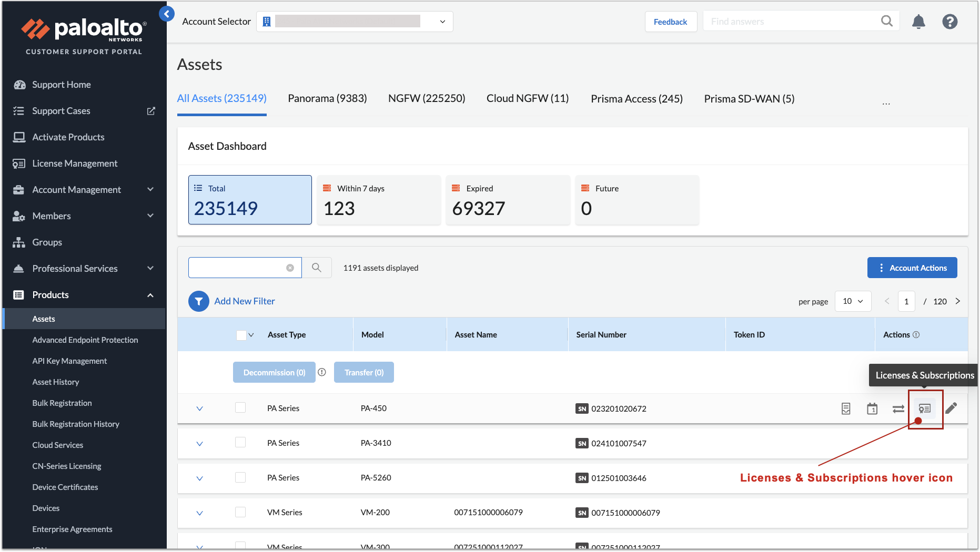Click the calendar icon in PA-450 row
The height and width of the screenshot is (552, 980).
(x=872, y=408)
